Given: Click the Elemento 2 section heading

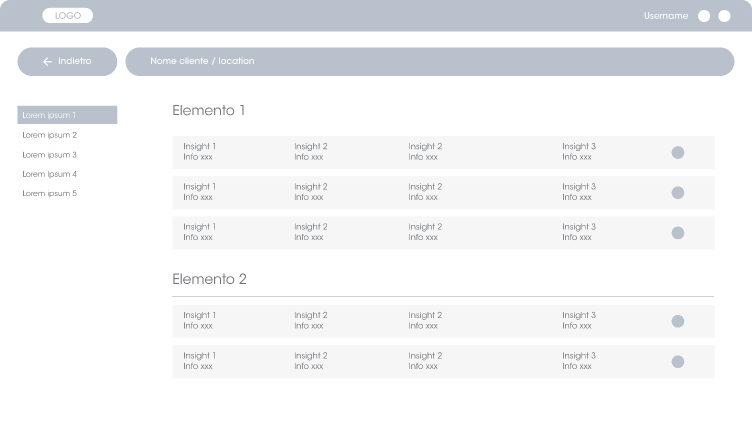Looking at the screenshot, I should [x=209, y=279].
